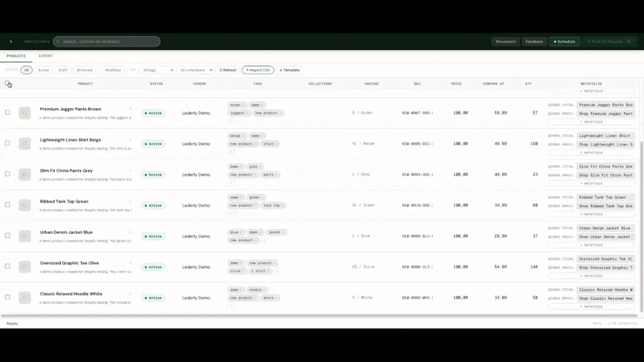Select Oversized Graphic Tee Olive row checkbox
Image resolution: width=644 pixels, height=362 pixels.
(7, 266)
